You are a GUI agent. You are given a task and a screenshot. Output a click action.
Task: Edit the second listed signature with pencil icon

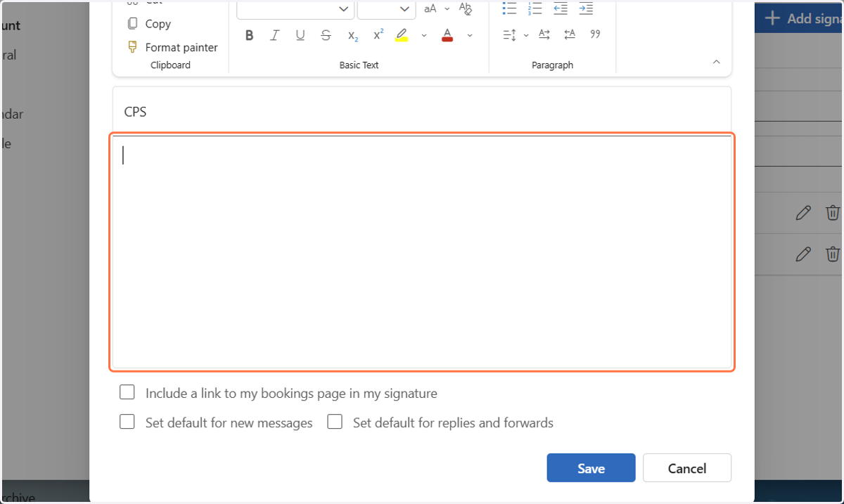click(x=803, y=254)
